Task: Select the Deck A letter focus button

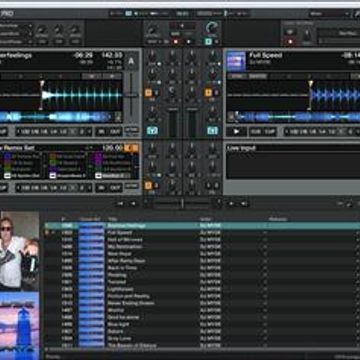Action: click(x=131, y=61)
